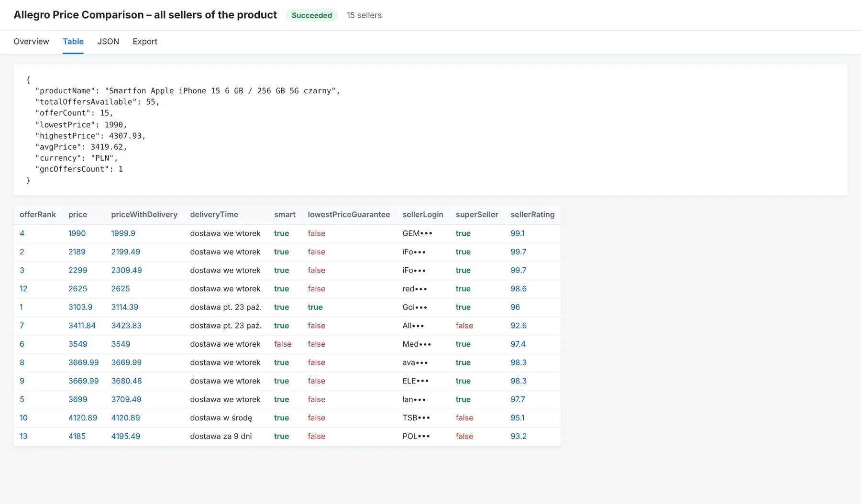The image size is (861, 504).
Task: Click the sellerLogin column header
Action: coord(423,215)
